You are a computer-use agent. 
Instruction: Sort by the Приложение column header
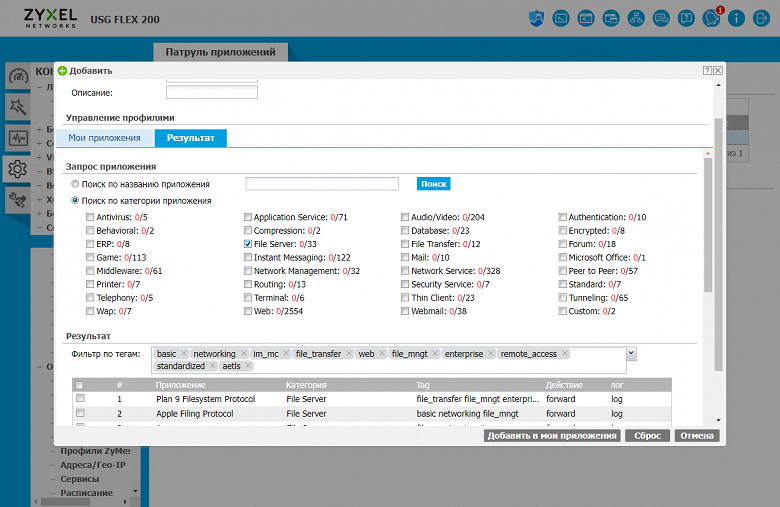[x=181, y=385]
